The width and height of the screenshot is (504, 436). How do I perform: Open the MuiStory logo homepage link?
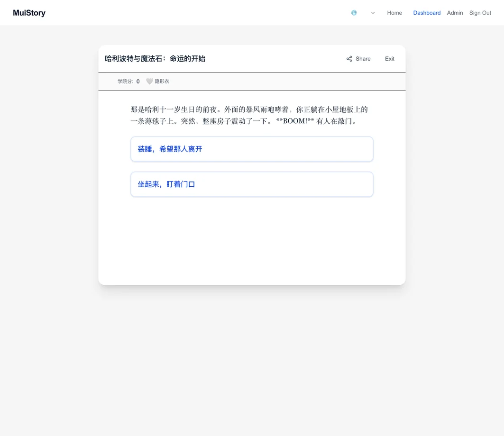29,13
